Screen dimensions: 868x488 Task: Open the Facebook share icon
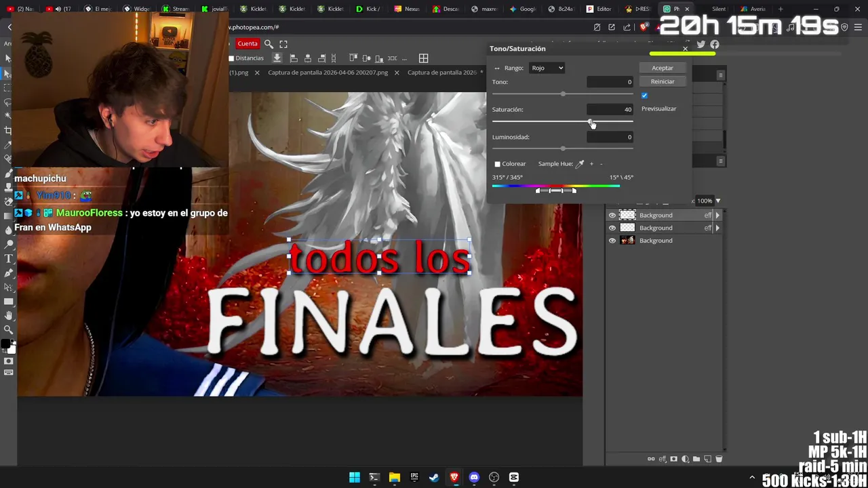coord(715,45)
